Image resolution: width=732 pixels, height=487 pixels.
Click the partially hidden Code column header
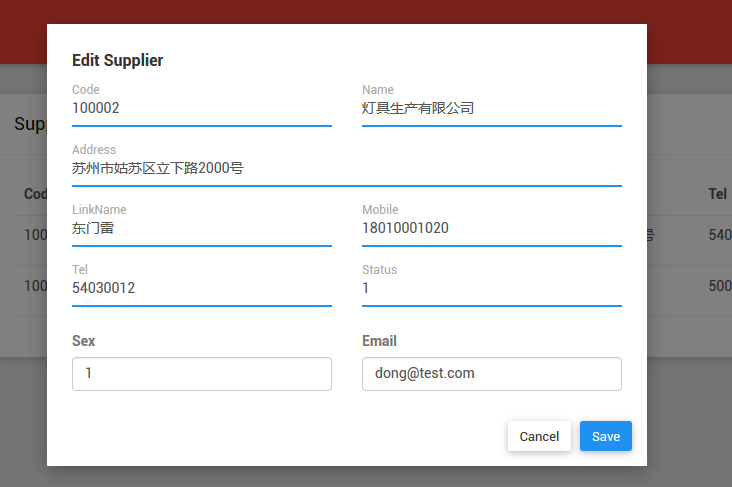click(x=35, y=194)
